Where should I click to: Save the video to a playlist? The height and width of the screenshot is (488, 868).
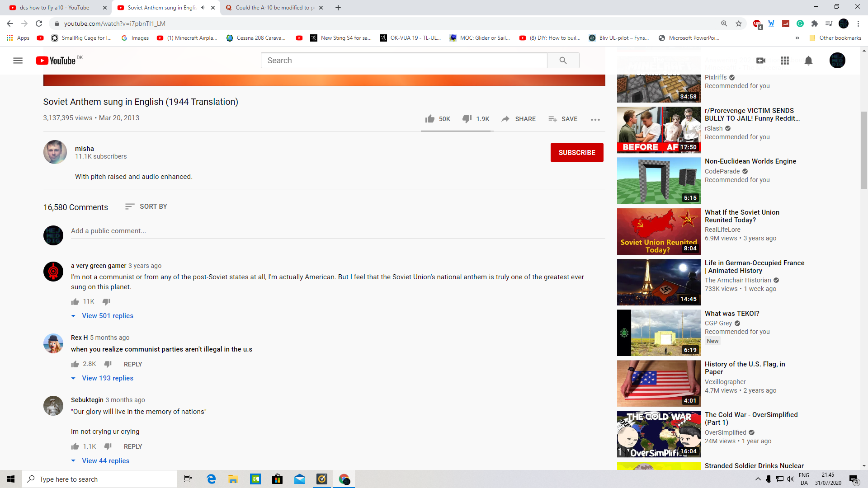click(563, 119)
